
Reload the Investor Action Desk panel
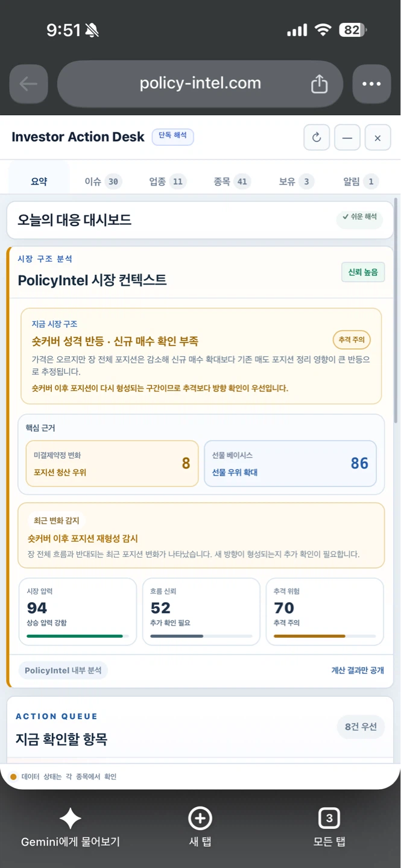pyautogui.click(x=317, y=137)
